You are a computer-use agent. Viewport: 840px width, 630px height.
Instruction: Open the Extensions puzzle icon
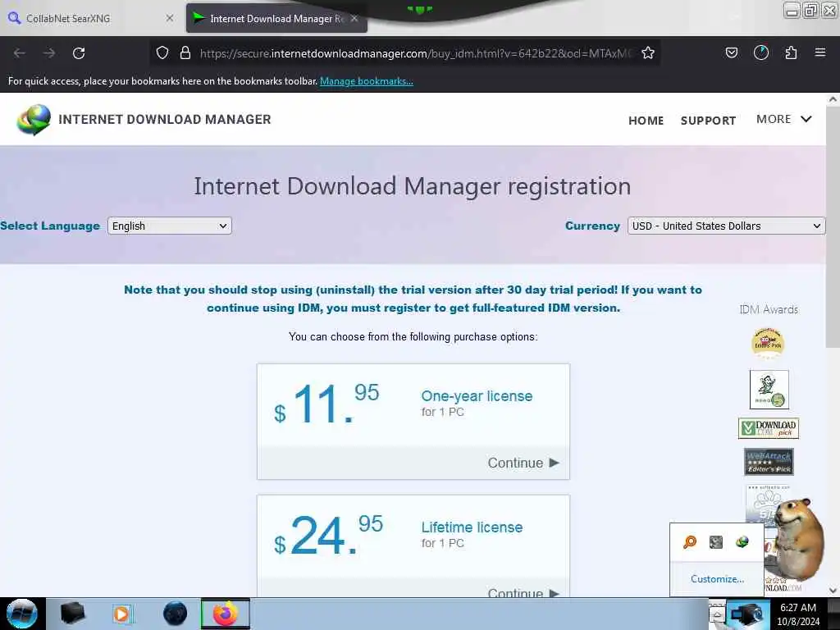point(791,52)
